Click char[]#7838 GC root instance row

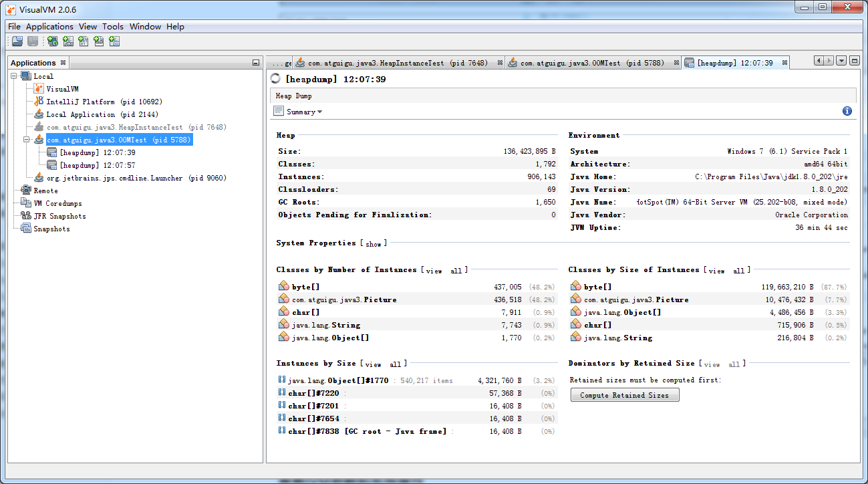click(x=418, y=431)
